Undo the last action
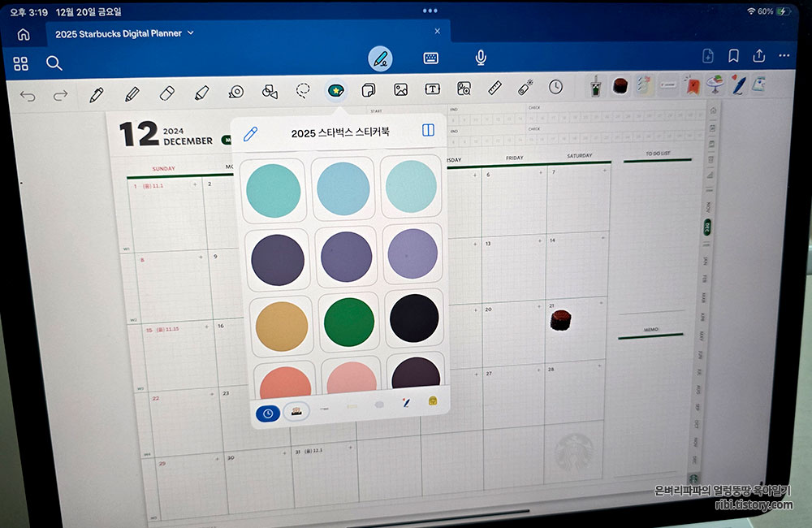Screen dimensions: 812x528 (28, 96)
